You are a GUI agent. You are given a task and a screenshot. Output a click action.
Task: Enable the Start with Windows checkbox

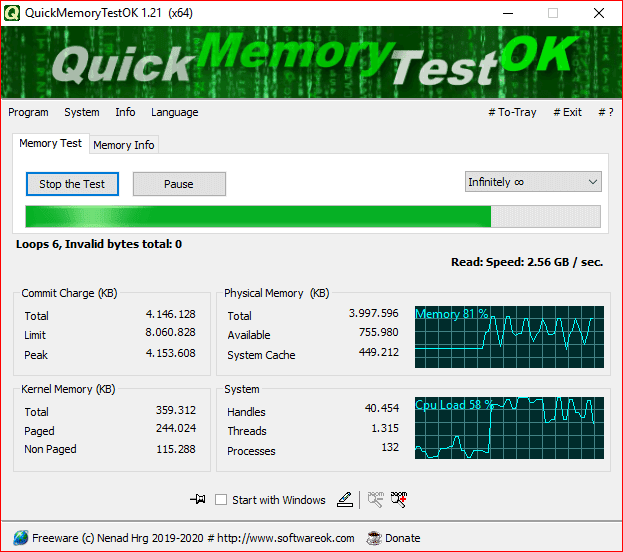tap(221, 499)
